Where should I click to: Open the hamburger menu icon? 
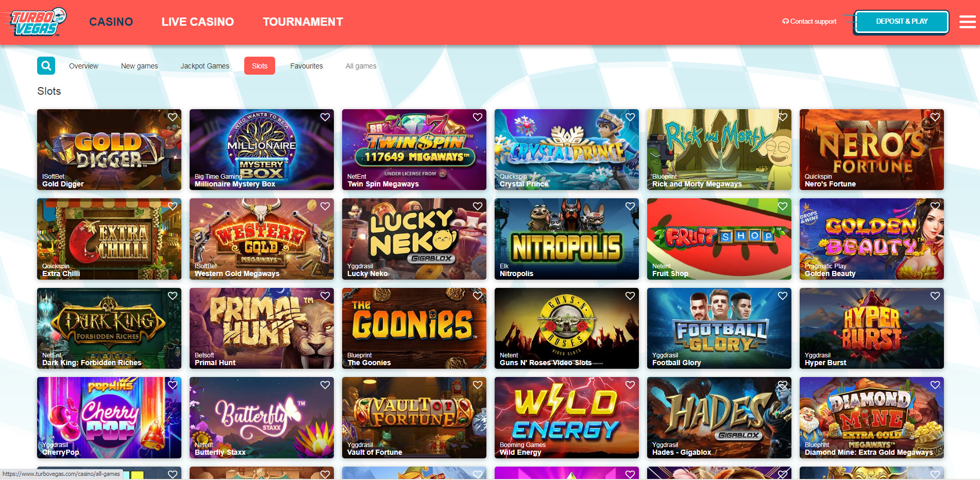coord(967,22)
